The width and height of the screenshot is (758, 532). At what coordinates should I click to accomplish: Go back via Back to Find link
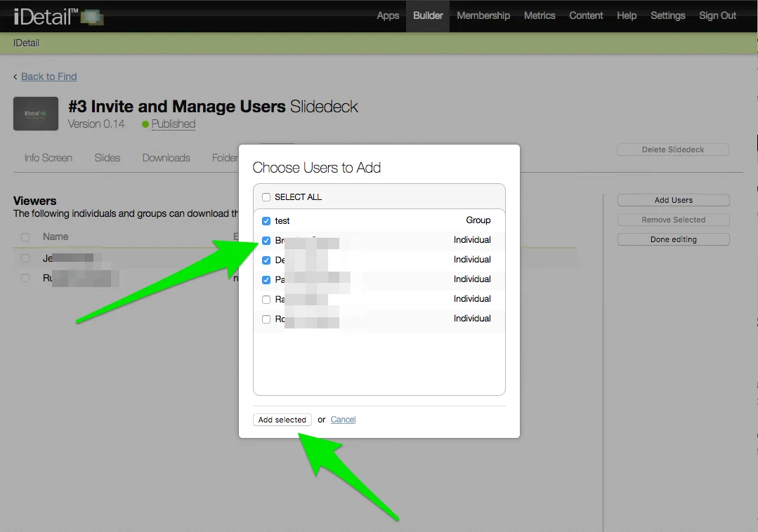48,77
